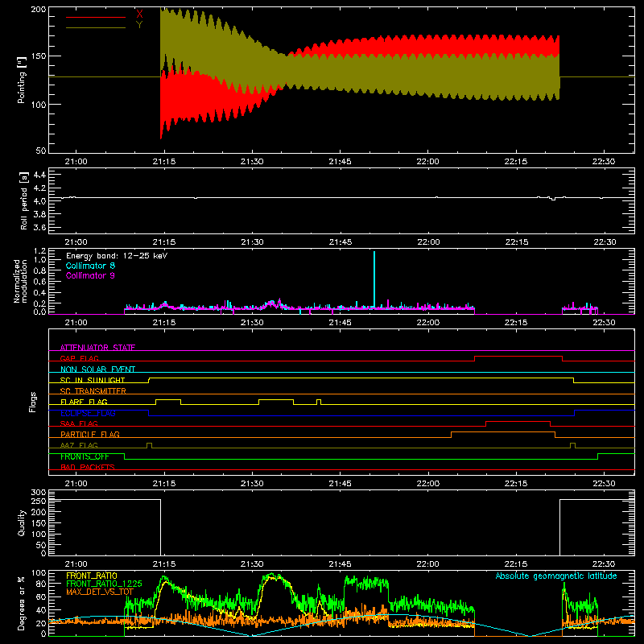
Task: Click "22:00" under the Quality plot
Action: coord(427,564)
